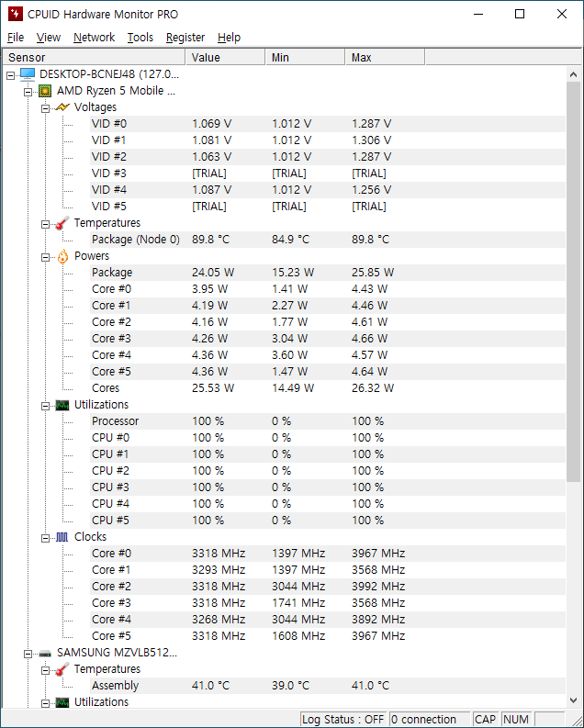Open the Register menu

(185, 37)
